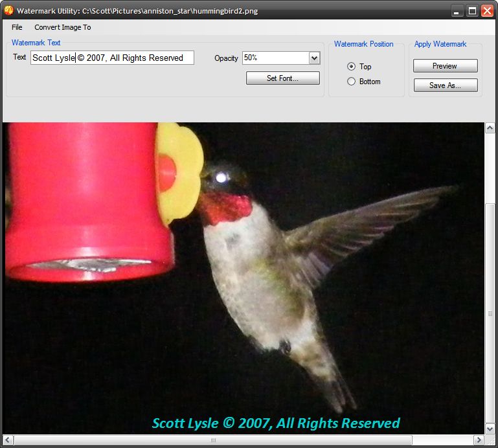Expand the Opacity dropdown arrow

click(x=315, y=58)
